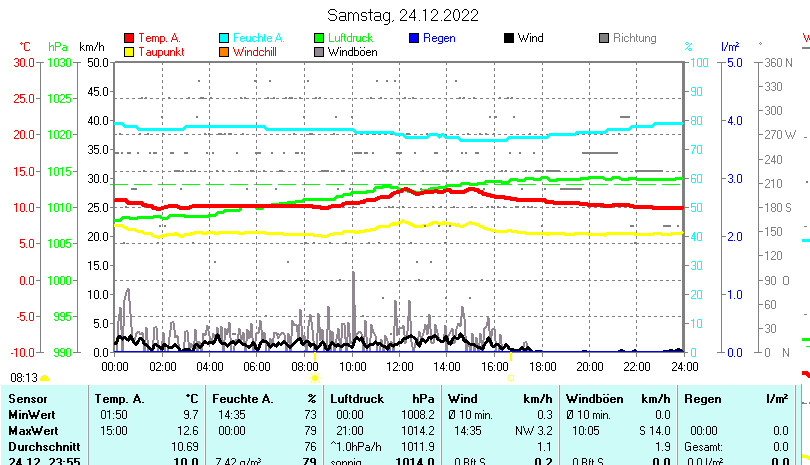Click the cyan Feuchte A. legend square
The width and height of the screenshot is (810, 465).
click(224, 38)
